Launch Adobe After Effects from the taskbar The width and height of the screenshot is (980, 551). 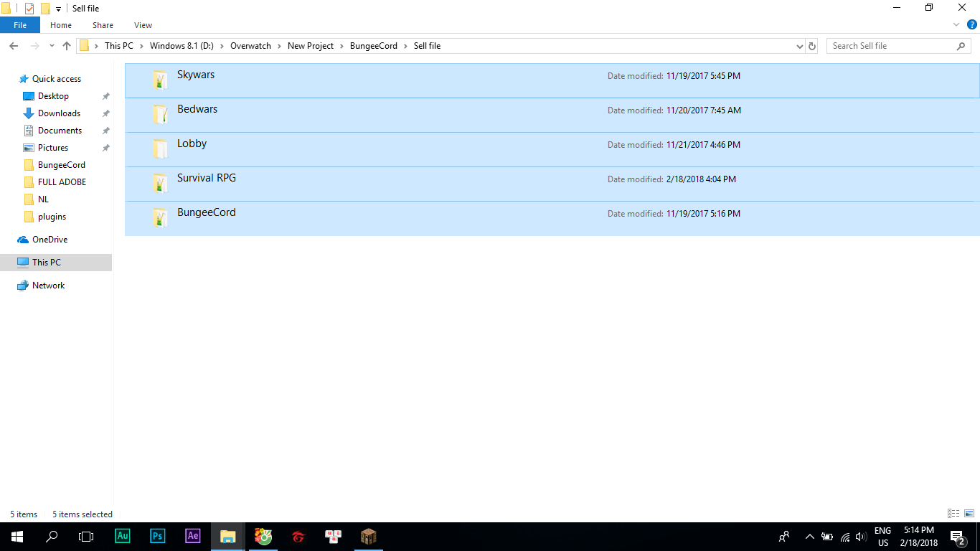(x=193, y=537)
